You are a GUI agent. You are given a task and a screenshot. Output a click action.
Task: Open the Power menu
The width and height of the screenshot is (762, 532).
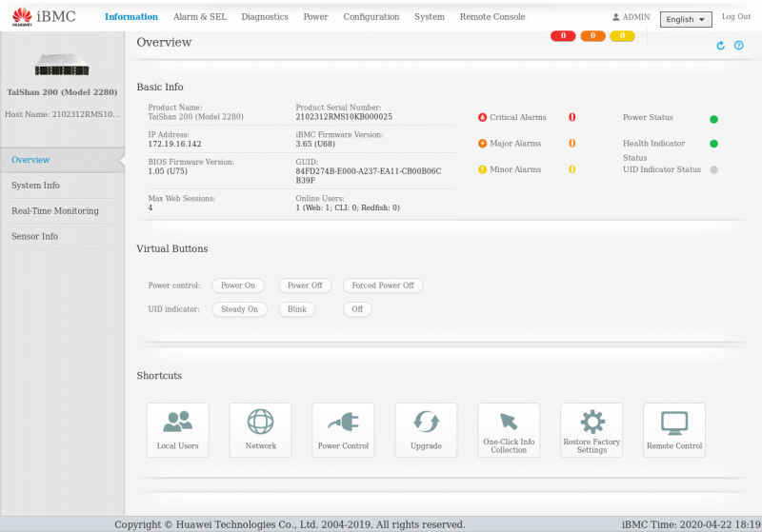point(316,16)
